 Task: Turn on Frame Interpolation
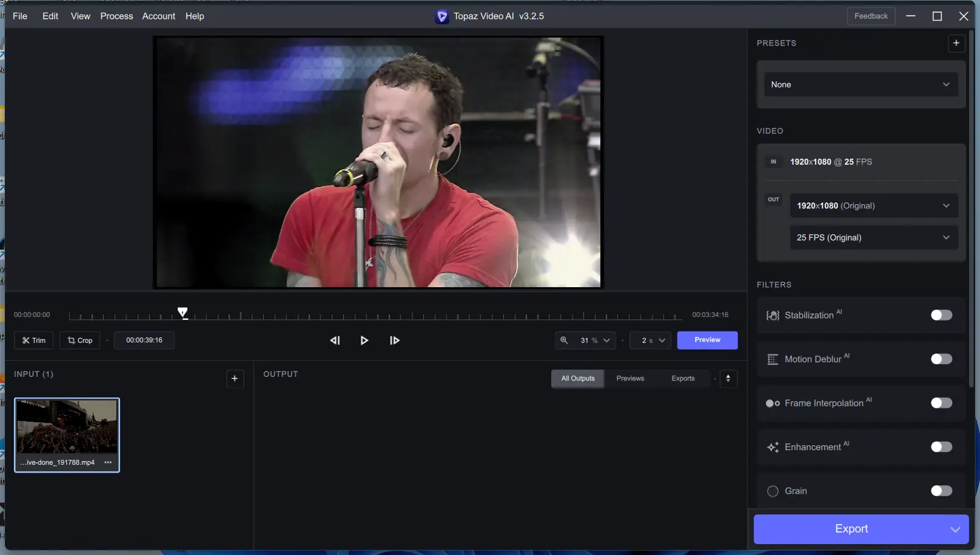coord(941,403)
